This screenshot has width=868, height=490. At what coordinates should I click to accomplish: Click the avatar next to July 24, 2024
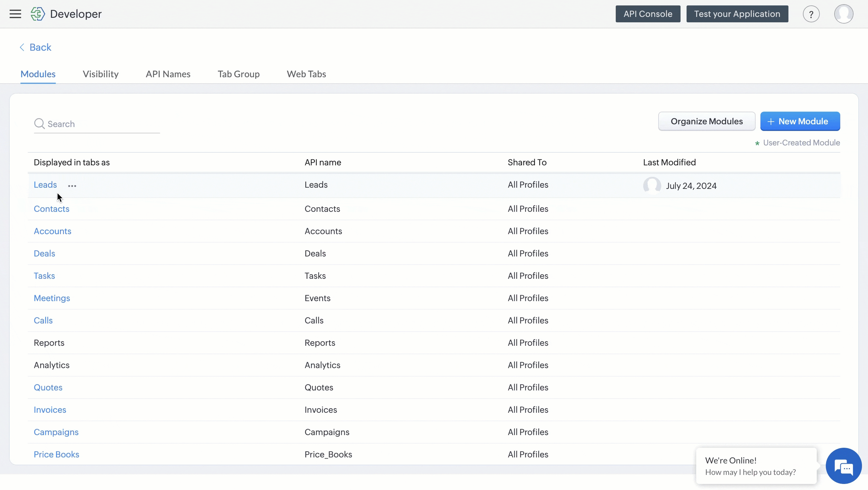pos(652,186)
